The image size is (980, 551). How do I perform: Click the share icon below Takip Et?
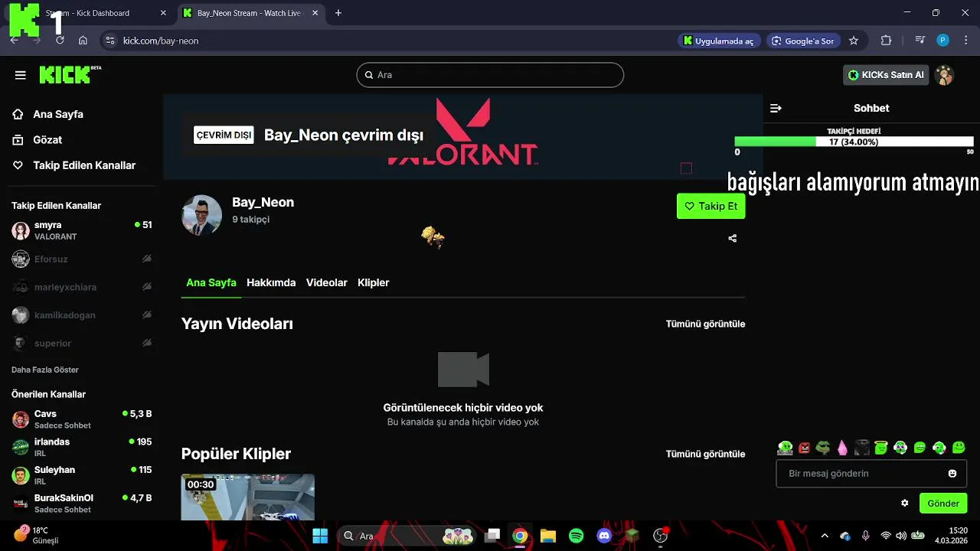point(733,238)
